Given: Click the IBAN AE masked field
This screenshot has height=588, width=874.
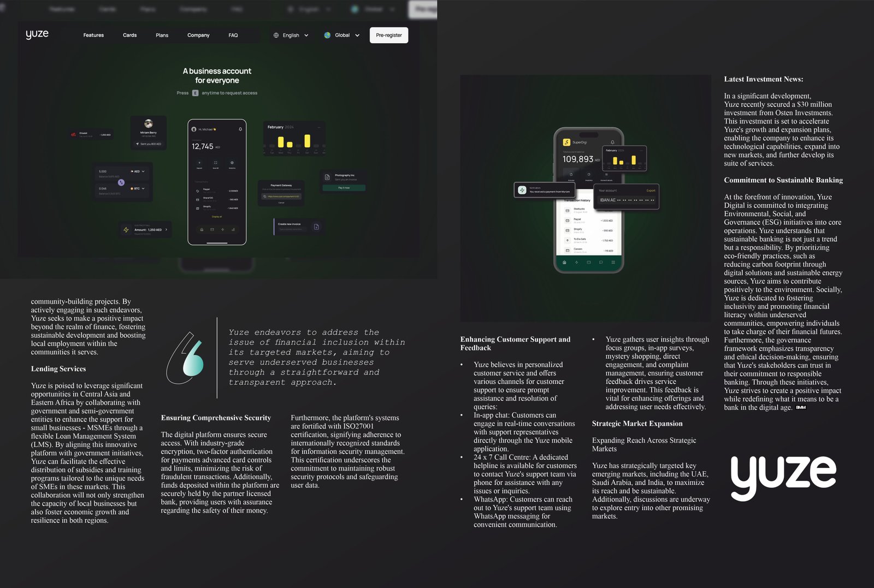Looking at the screenshot, I should click(627, 200).
